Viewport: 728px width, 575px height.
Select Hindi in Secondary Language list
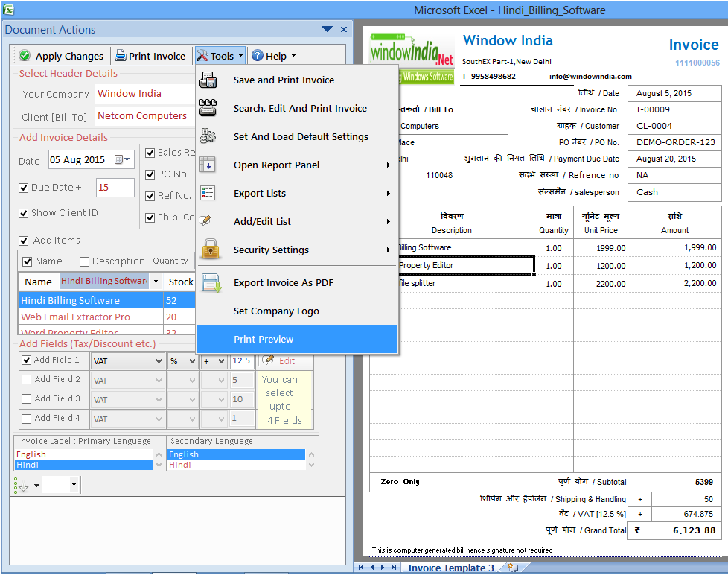pyautogui.click(x=236, y=465)
